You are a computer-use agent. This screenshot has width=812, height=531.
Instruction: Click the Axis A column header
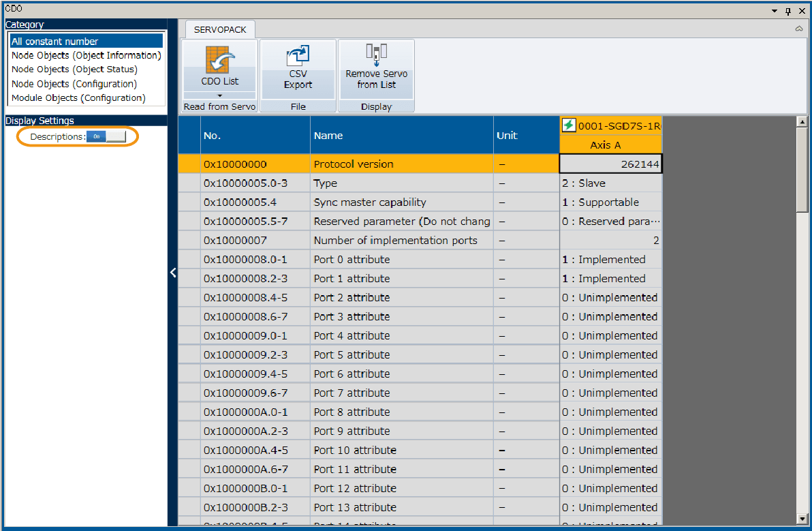point(610,145)
